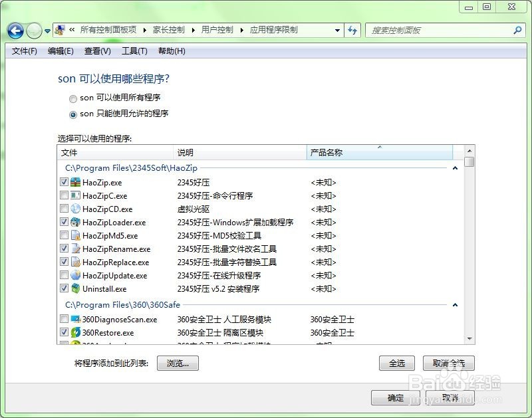
Task: Click the Uninstall.exe program icon
Action: point(75,288)
